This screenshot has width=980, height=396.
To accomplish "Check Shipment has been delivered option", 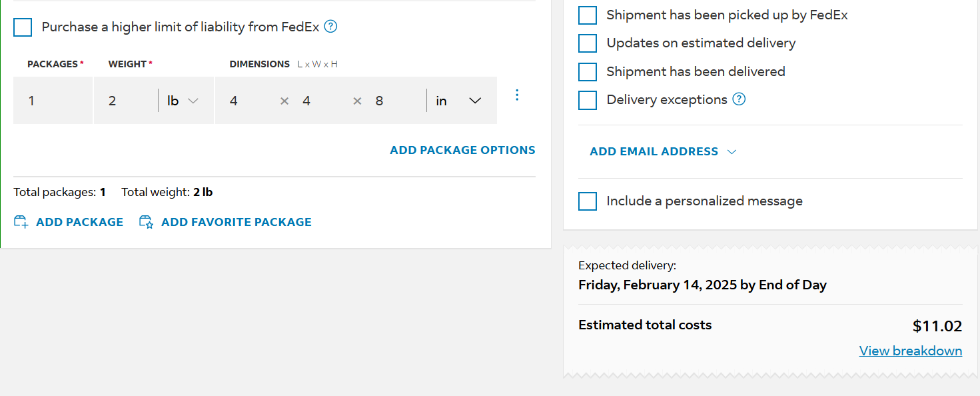I will [588, 71].
